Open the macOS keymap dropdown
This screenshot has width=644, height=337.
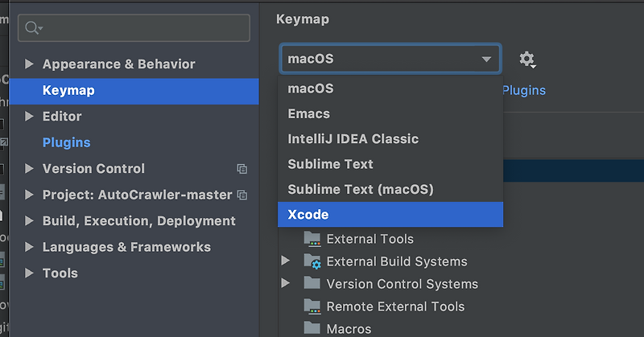click(x=390, y=59)
